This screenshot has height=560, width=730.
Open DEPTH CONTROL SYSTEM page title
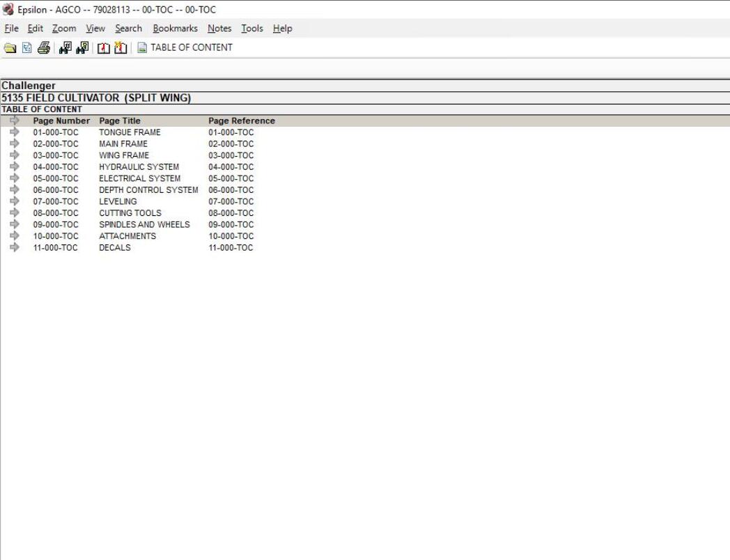[x=148, y=190]
